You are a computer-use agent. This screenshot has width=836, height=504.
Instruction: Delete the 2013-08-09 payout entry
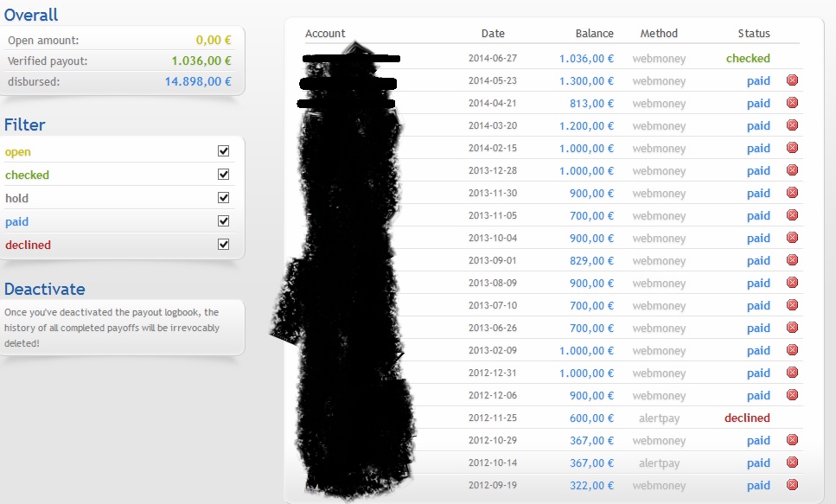point(792,283)
